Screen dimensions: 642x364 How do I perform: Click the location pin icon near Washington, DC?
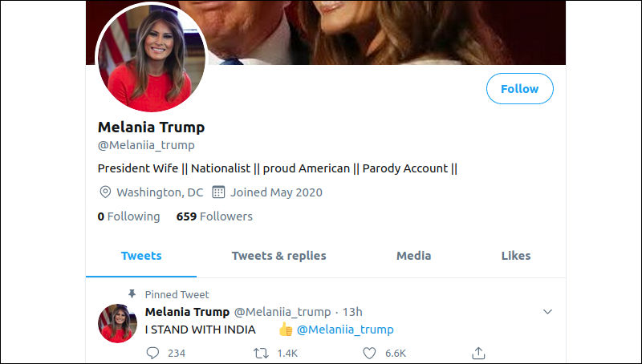coord(105,192)
